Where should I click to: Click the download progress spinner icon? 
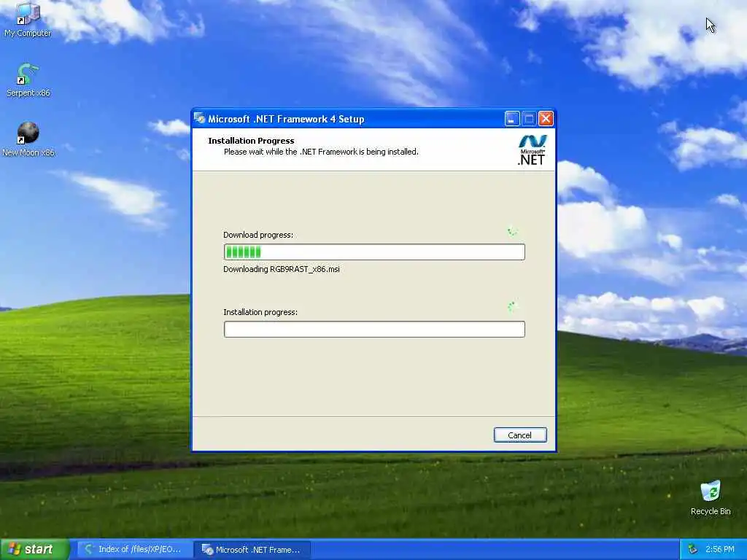click(x=513, y=231)
